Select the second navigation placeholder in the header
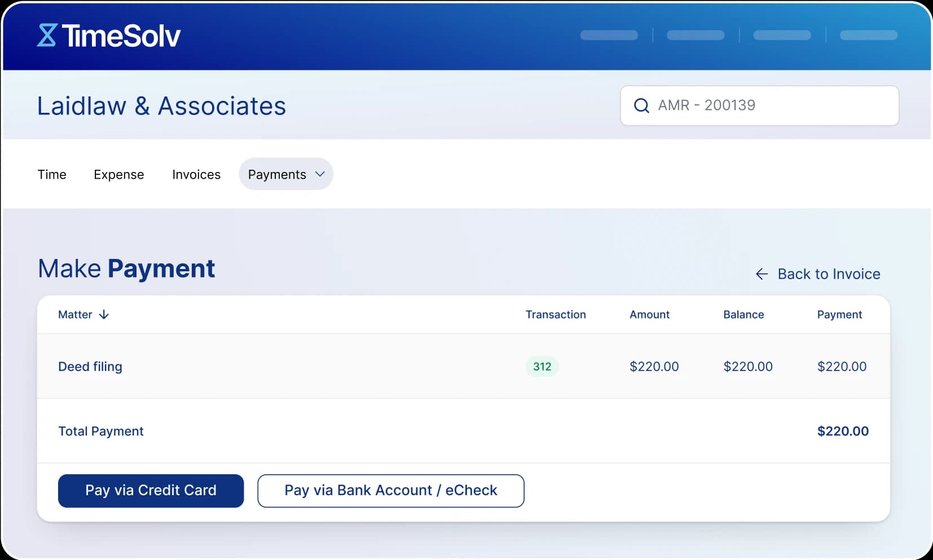The image size is (933, 560). [x=696, y=35]
